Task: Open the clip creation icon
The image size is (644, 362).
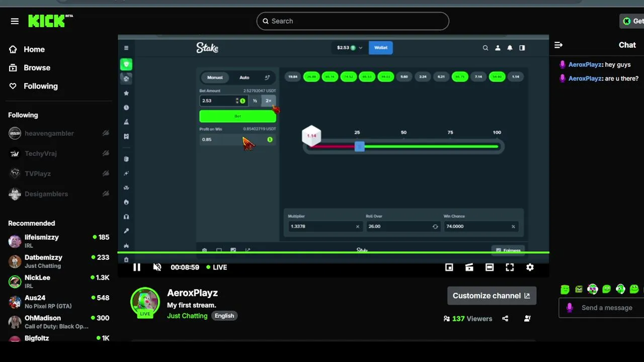Action: pos(469,267)
